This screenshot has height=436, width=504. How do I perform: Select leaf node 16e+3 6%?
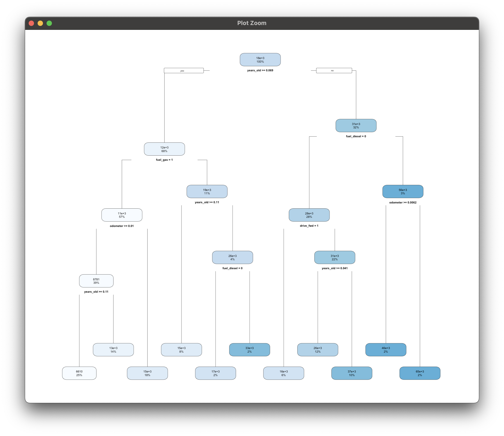(x=284, y=373)
